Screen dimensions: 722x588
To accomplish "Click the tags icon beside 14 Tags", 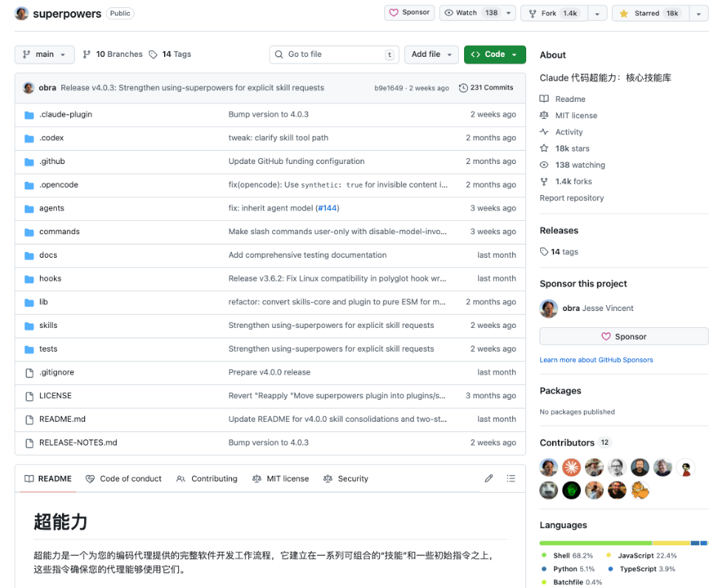I will (153, 54).
